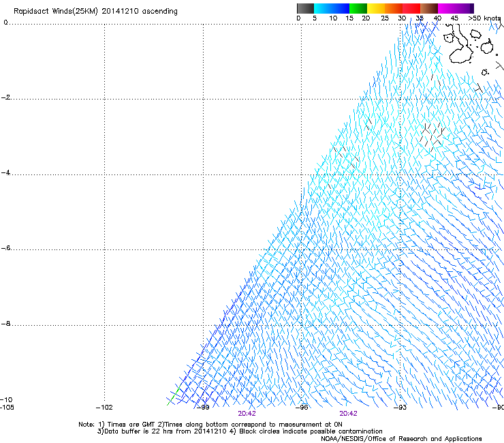This screenshot has height=443, width=504.
Task: Click the '-96' longitude axis label
Action: pos(302,408)
